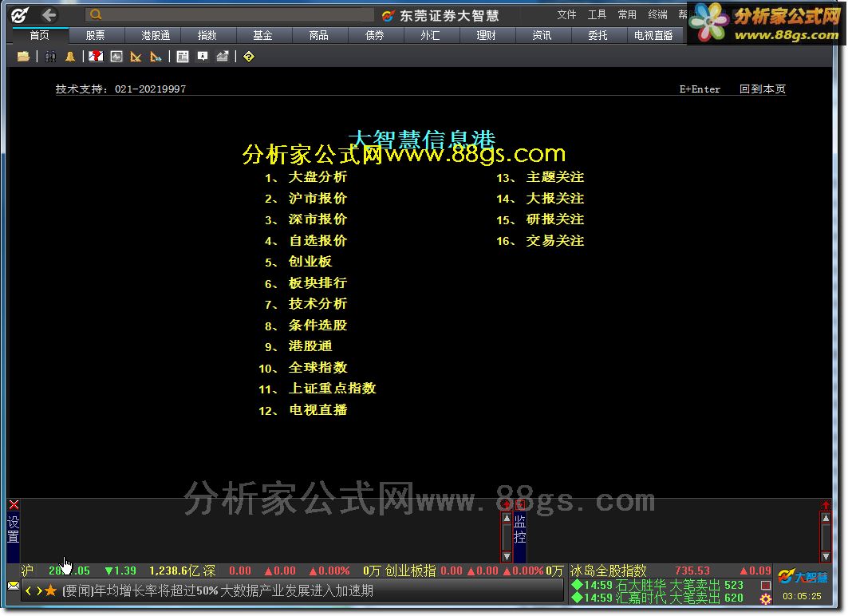Image resolution: width=848 pixels, height=616 pixels.
Task: Switch to the 资讯 tab
Action: pos(542,35)
